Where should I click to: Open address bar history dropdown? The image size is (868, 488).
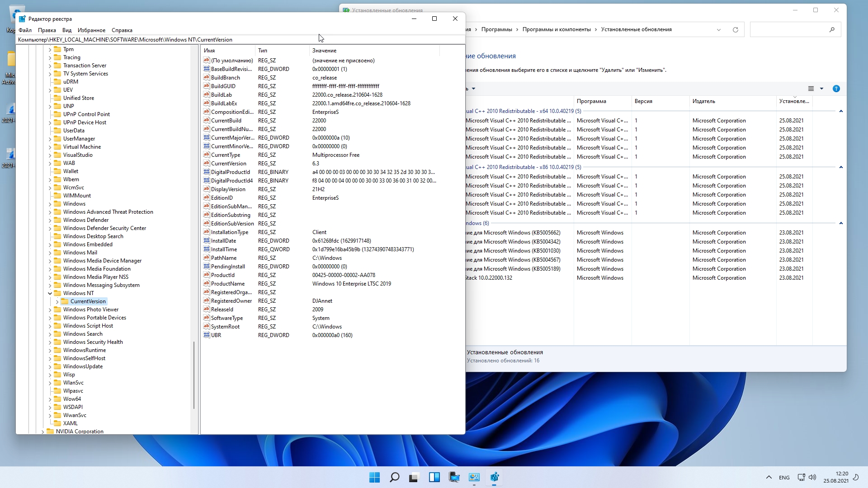(x=718, y=30)
